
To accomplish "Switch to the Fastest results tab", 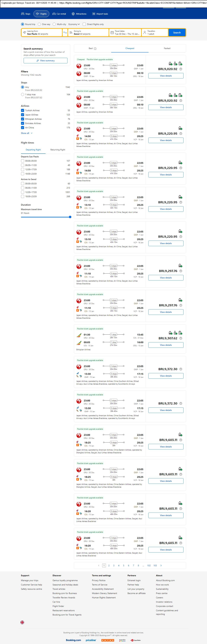I will [x=167, y=48].
